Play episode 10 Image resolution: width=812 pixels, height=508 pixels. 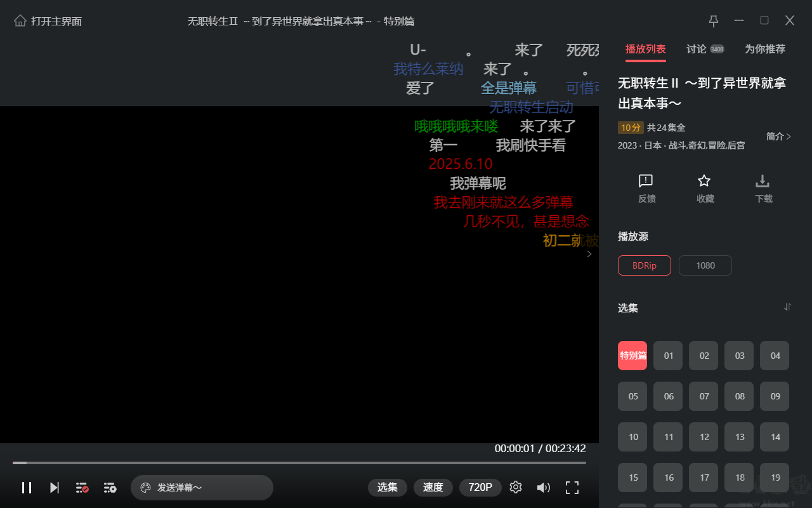632,437
